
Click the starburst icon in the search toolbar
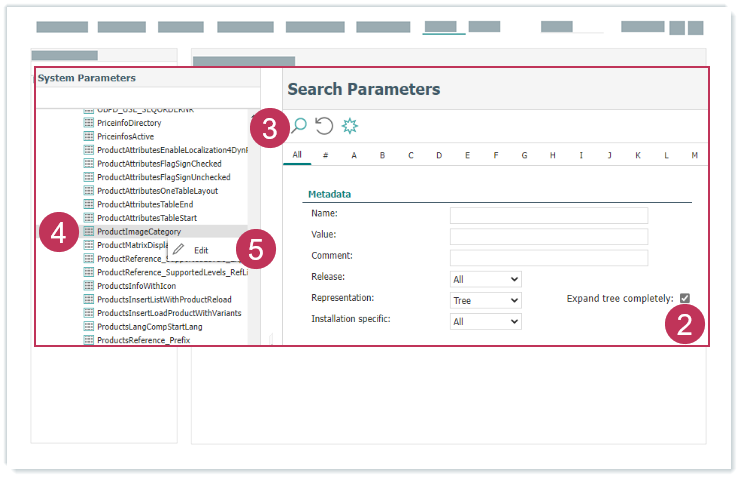click(x=350, y=126)
